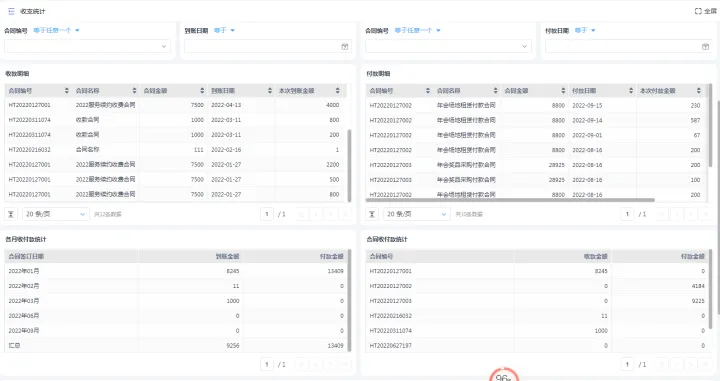Click 付款明细 table vertical scrollbar
720x381 pixels.
click(711, 125)
